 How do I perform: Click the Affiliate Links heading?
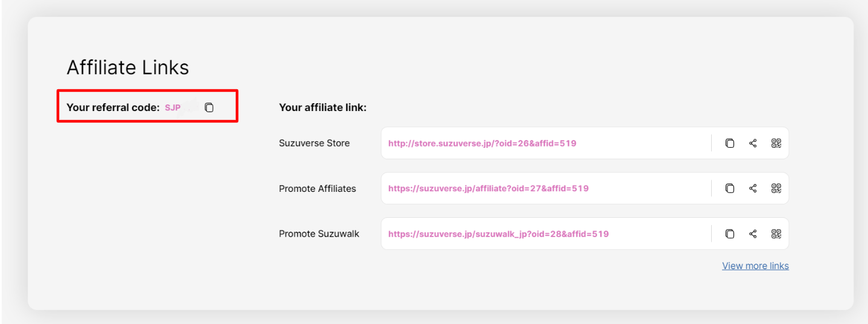coord(127,67)
